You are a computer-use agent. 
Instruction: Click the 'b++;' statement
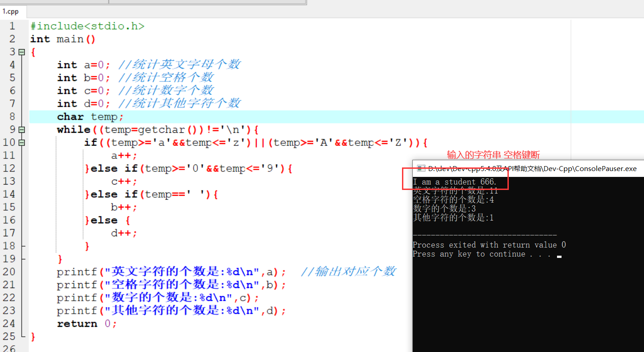pos(124,208)
